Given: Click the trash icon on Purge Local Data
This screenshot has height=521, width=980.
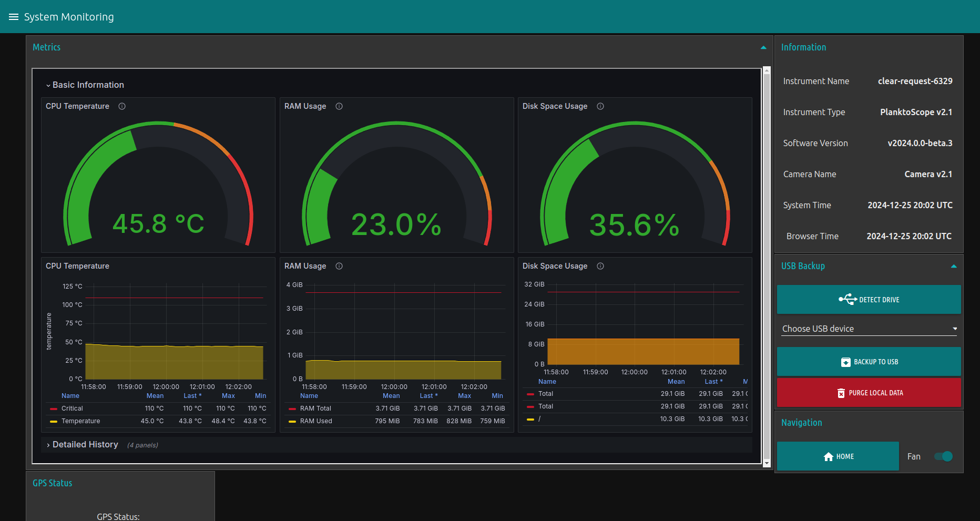Looking at the screenshot, I should pos(842,393).
